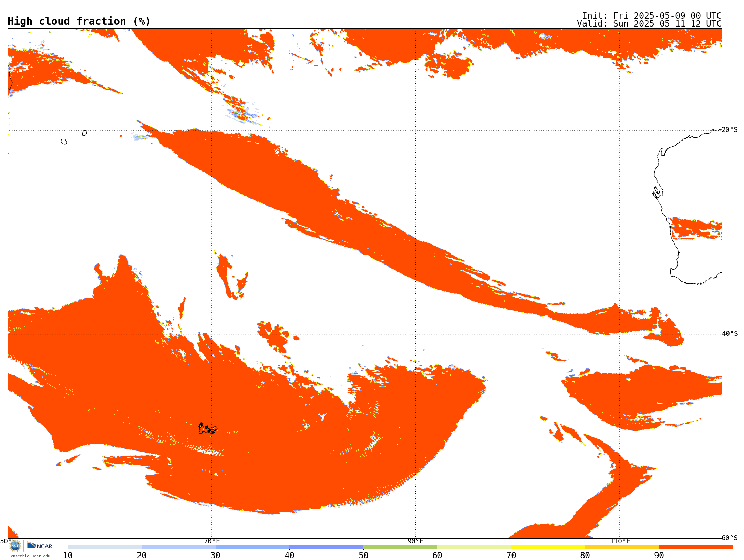Click the Kerguelen Islands outline in the cloud
Image resolution: width=744 pixels, height=560 pixels.
coord(208,428)
